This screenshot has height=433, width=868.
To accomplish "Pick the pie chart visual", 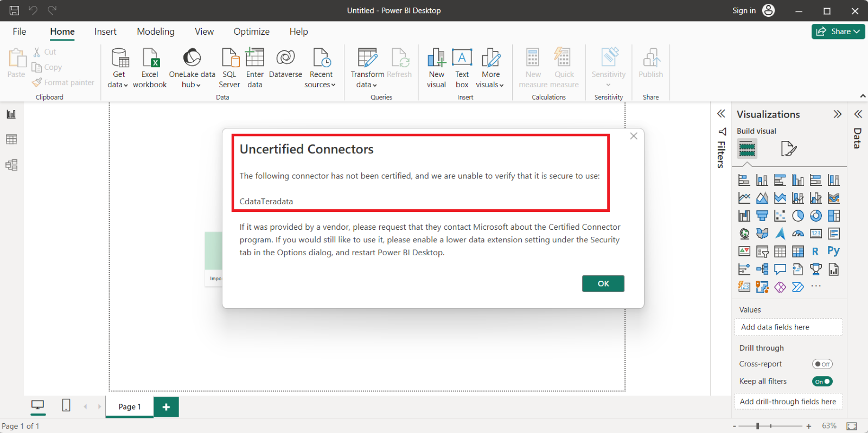I will coord(798,216).
